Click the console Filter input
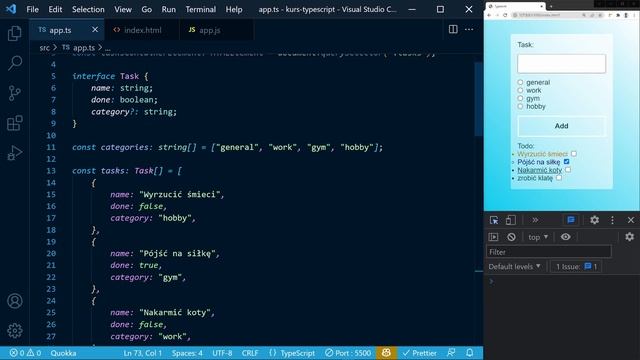The image size is (640, 360). pos(549,252)
